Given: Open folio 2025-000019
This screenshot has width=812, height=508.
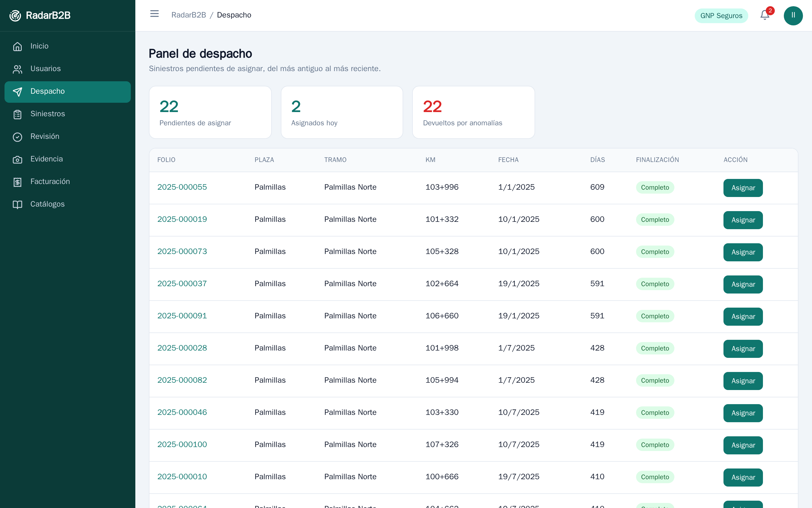Looking at the screenshot, I should [x=182, y=219].
